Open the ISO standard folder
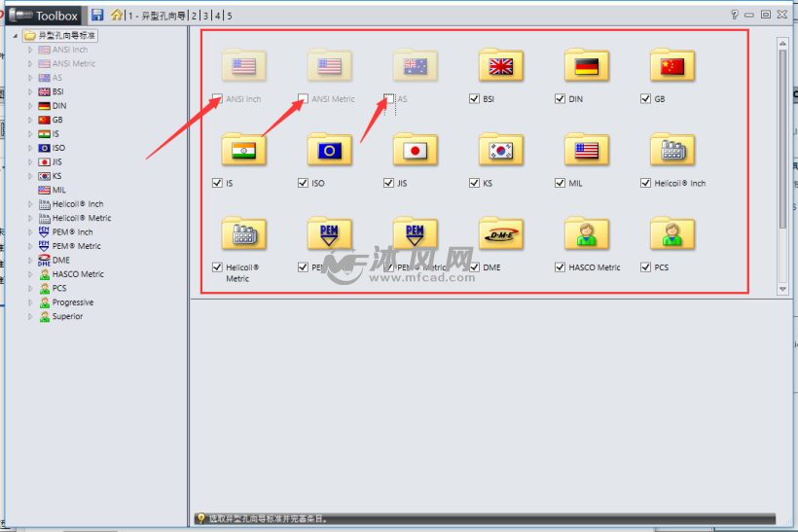Viewport: 798px width, 532px height. (x=329, y=150)
